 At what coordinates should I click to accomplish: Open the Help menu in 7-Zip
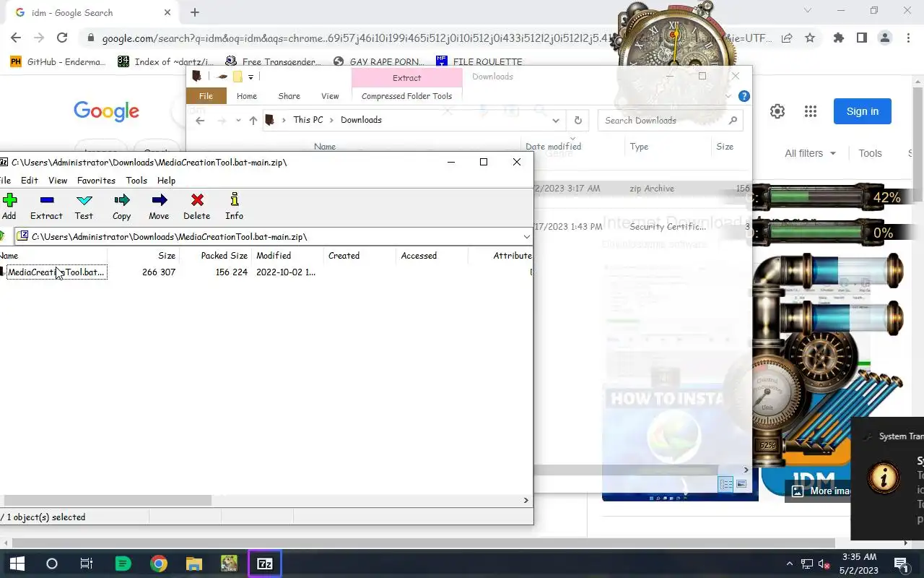click(166, 181)
